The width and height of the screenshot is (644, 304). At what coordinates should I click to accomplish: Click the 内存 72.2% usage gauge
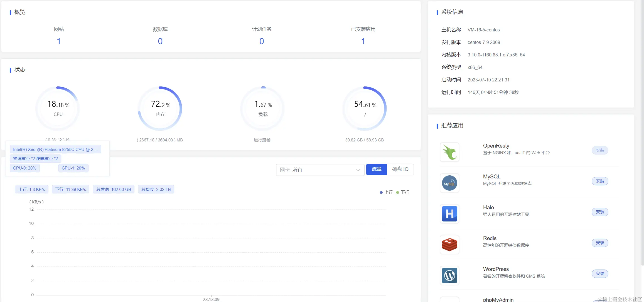coord(160,108)
